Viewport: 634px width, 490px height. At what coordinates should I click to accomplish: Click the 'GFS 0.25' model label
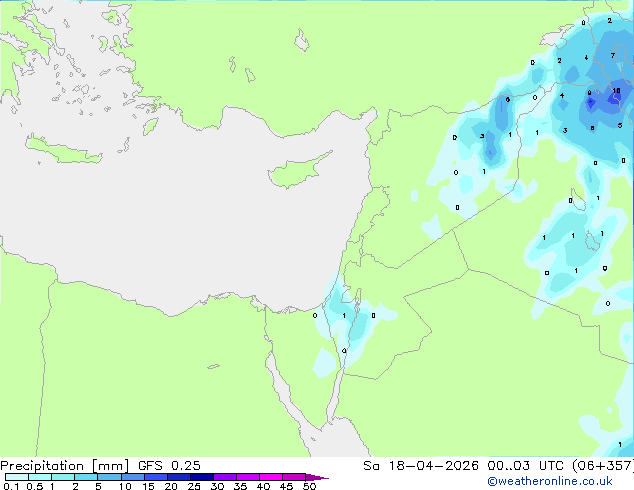169,466
